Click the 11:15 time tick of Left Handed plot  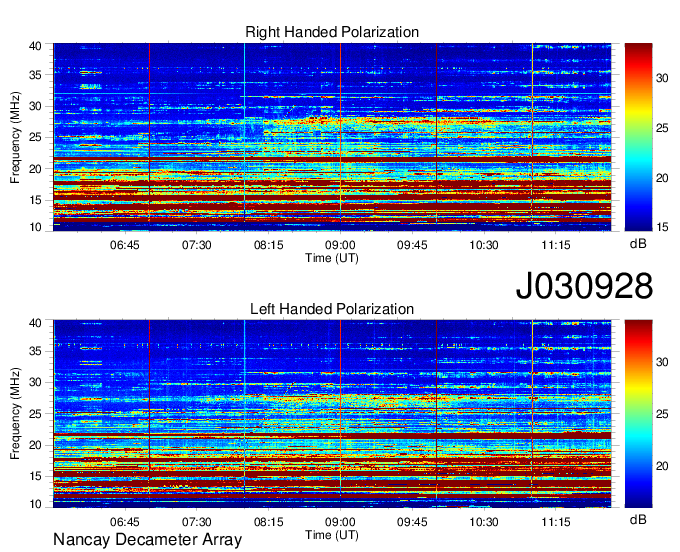pyautogui.click(x=556, y=522)
